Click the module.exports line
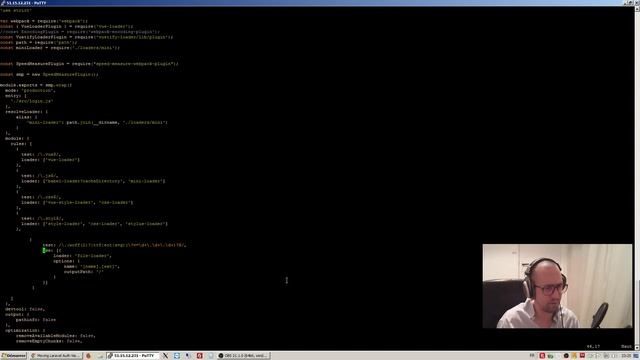Screen dimensions: 640x360 click(36, 85)
